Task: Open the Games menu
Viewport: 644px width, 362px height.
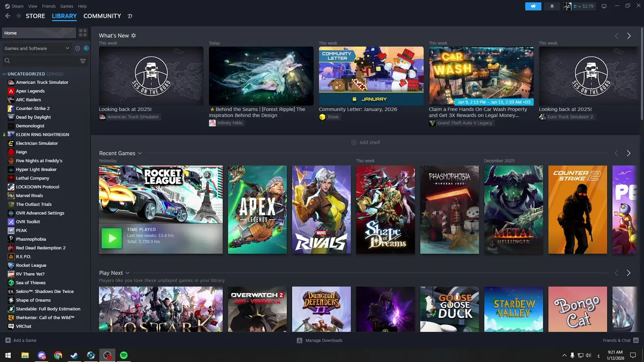Action: [x=66, y=6]
